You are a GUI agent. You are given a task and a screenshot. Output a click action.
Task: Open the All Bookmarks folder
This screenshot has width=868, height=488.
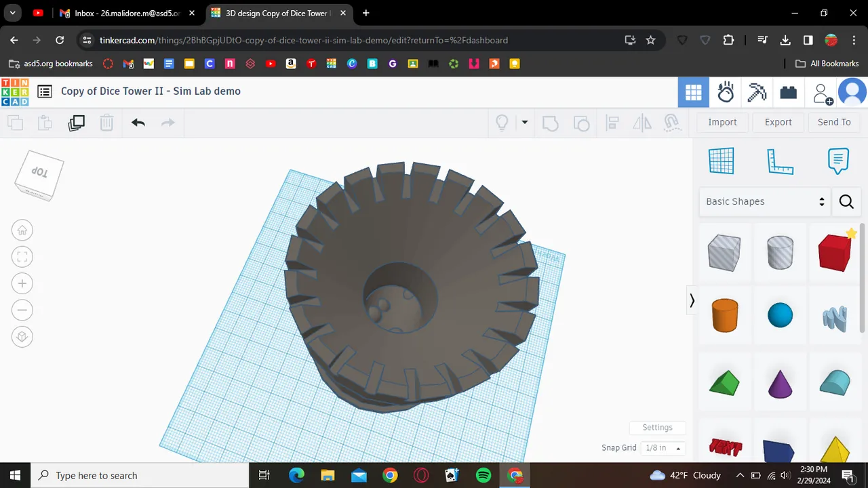tap(827, 64)
